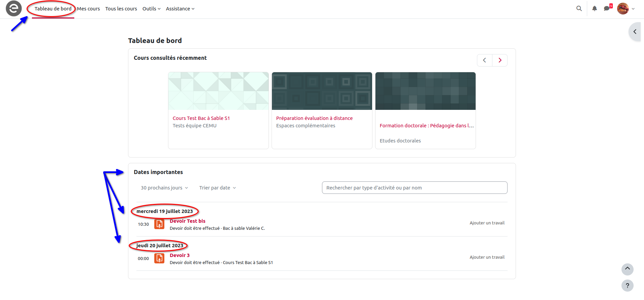Click the Devoir 3 assignment icon
644x300 pixels.
click(x=159, y=258)
